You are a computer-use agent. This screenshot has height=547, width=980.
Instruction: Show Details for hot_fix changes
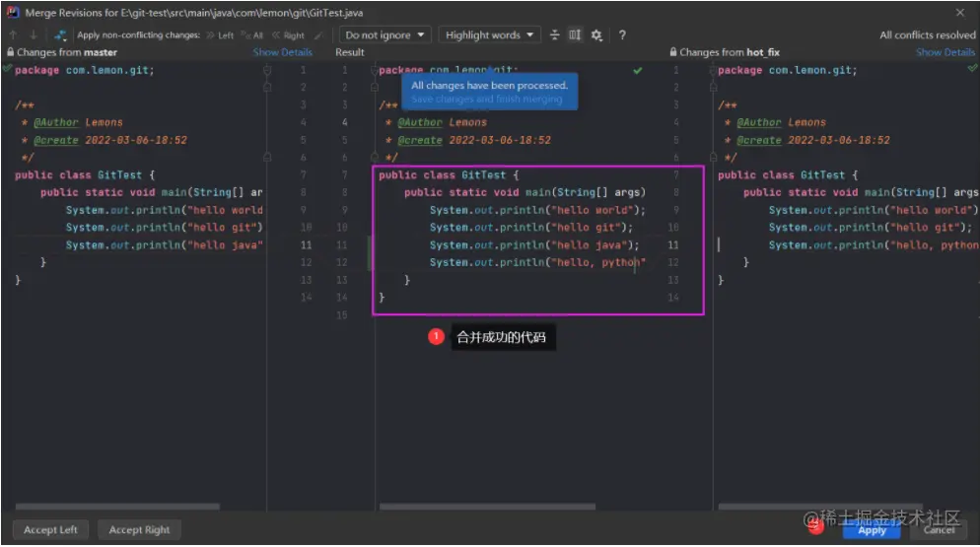click(x=945, y=52)
